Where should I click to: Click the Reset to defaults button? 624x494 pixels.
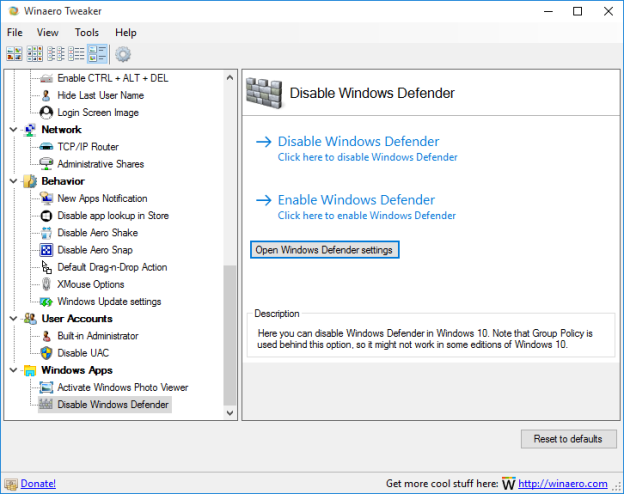(x=568, y=439)
